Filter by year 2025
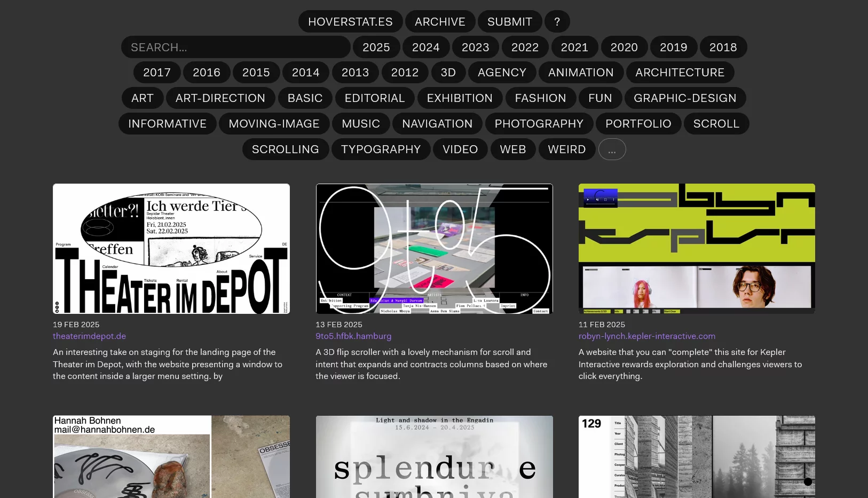Screen dimensions: 868x498 point(376,47)
